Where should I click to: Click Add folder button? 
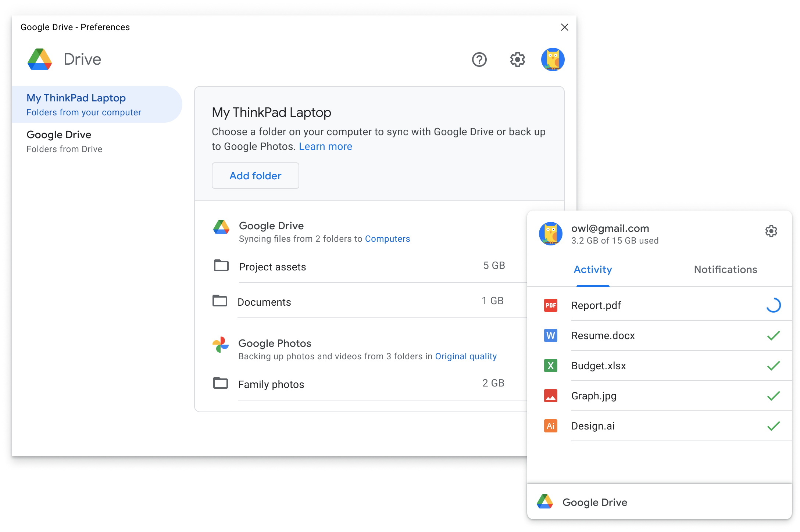(256, 175)
